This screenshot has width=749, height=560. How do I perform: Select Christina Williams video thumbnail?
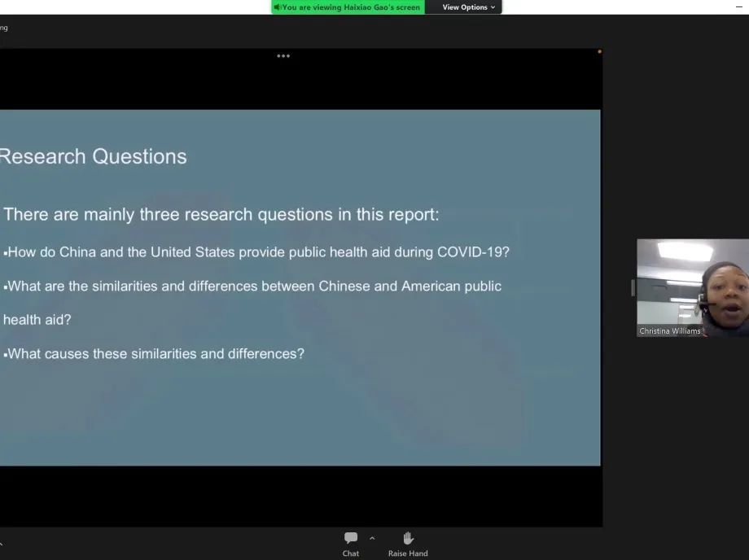pyautogui.click(x=693, y=288)
